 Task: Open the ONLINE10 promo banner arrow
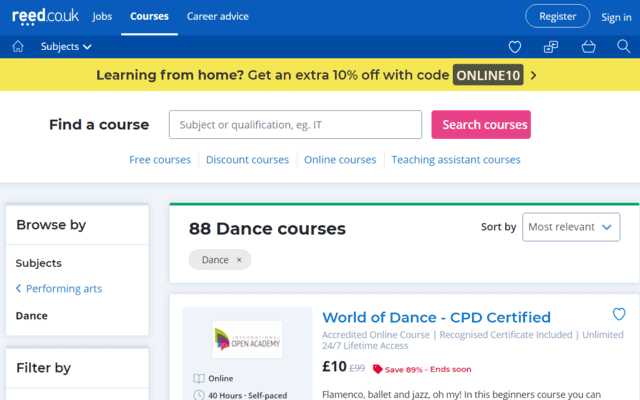click(533, 75)
